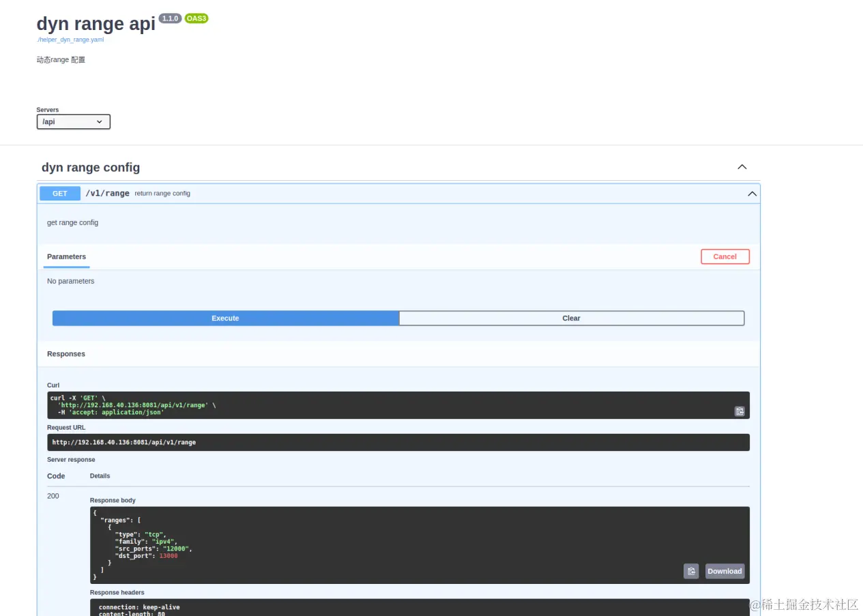Click the "return range config" summary text
The height and width of the screenshot is (616, 863).
coord(162,194)
